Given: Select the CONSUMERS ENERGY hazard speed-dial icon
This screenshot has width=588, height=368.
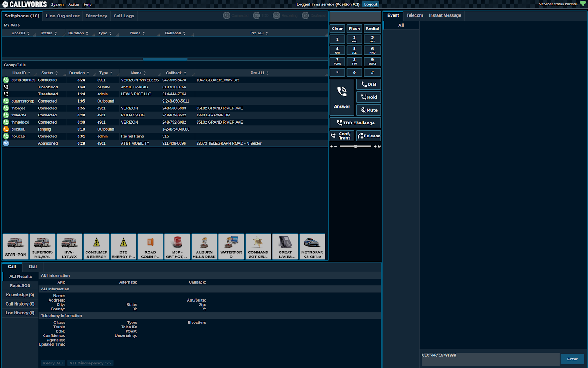Looking at the screenshot, I should [96, 247].
